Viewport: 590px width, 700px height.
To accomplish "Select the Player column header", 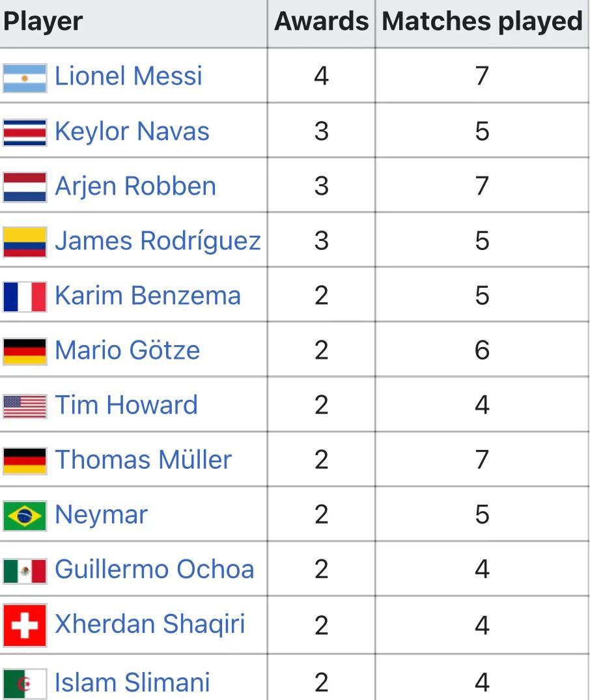I will click(x=42, y=21).
